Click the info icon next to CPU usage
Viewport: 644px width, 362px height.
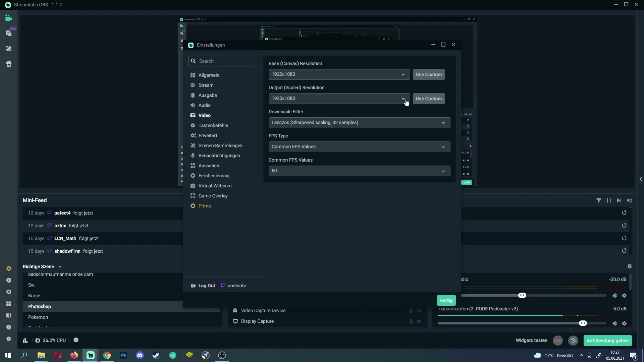coord(76,340)
